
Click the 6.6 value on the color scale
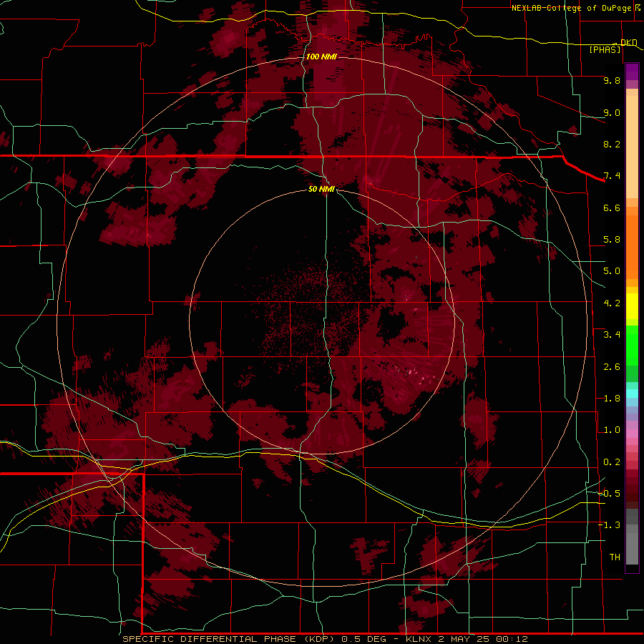(612, 208)
